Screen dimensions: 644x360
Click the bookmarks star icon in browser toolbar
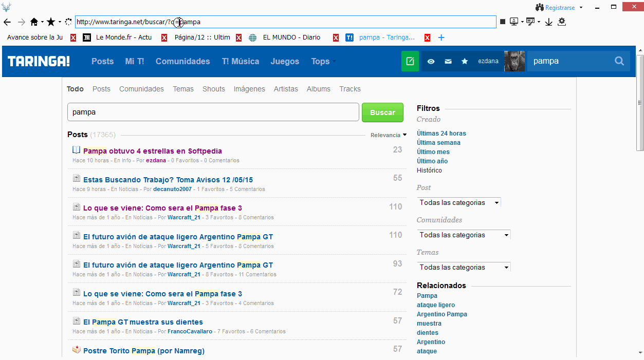click(x=51, y=22)
